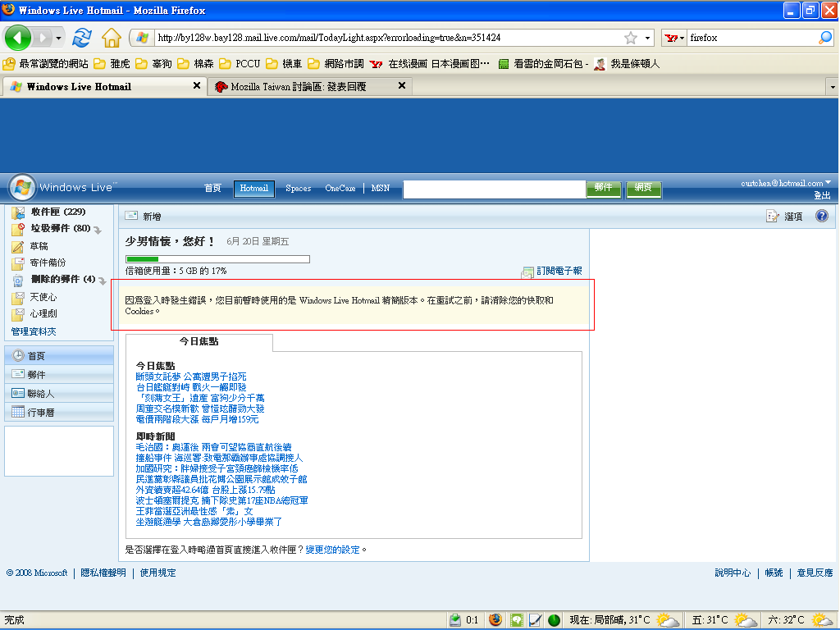The image size is (840, 630).
Task: Select 首頁 in the left panel
Action: 59,356
